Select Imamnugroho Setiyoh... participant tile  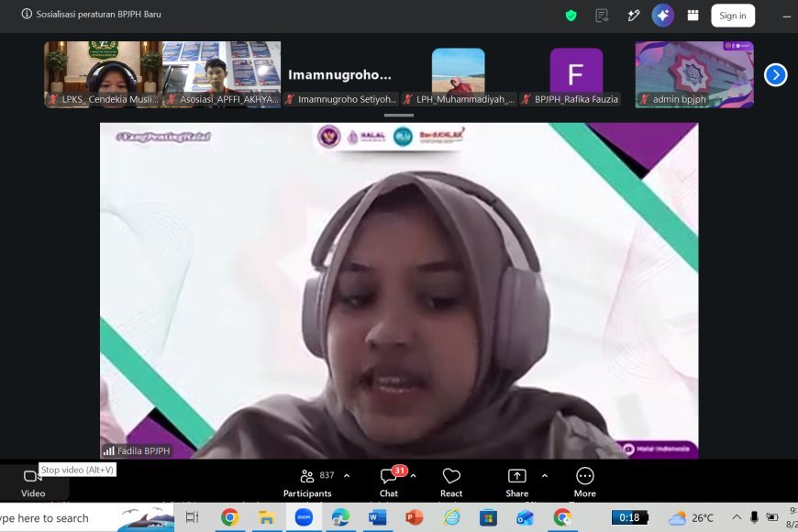tap(340, 74)
